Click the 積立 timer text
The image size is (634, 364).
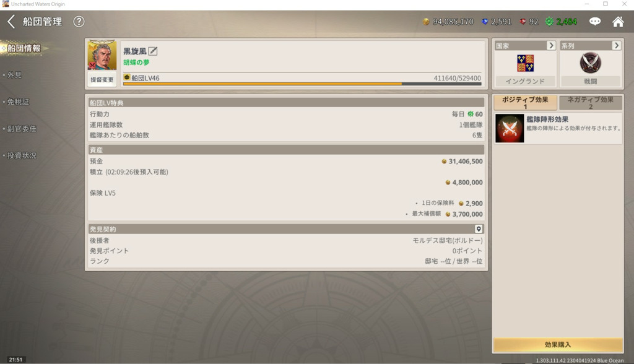coord(129,172)
